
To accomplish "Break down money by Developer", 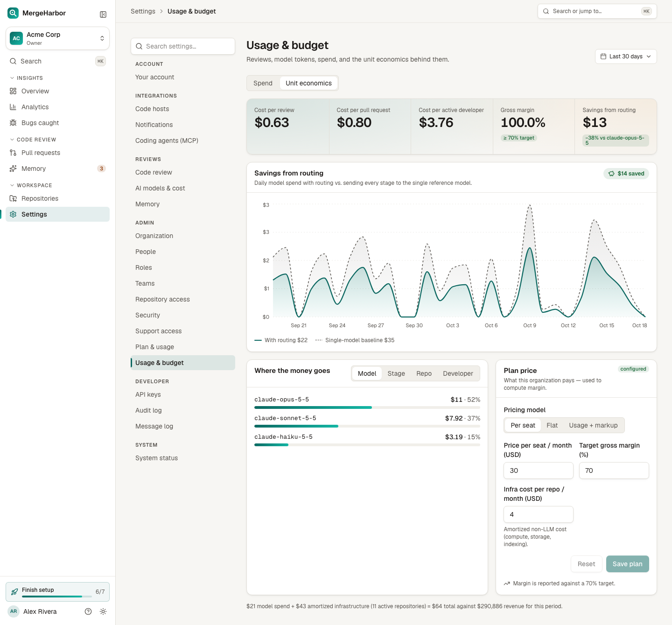I will [x=458, y=373].
